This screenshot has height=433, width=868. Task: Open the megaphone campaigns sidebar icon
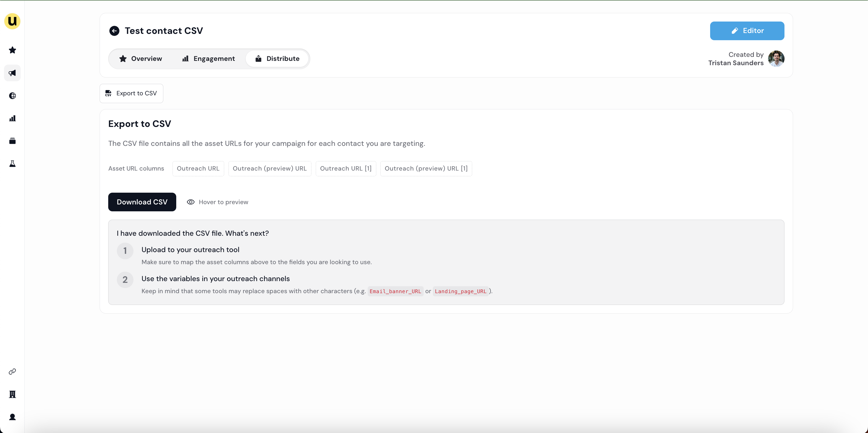(x=12, y=73)
